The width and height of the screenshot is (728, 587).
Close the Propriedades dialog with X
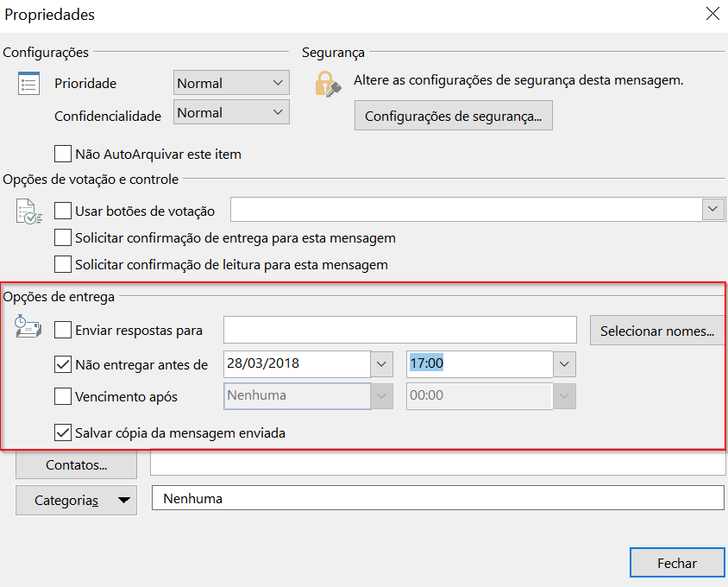pos(712,14)
